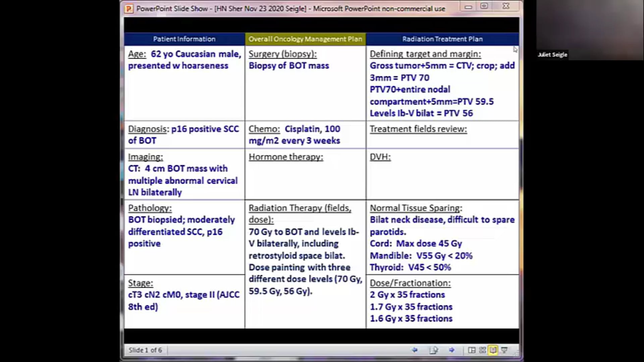Click the Patient Information column header
644x362 pixels.
[184, 39]
